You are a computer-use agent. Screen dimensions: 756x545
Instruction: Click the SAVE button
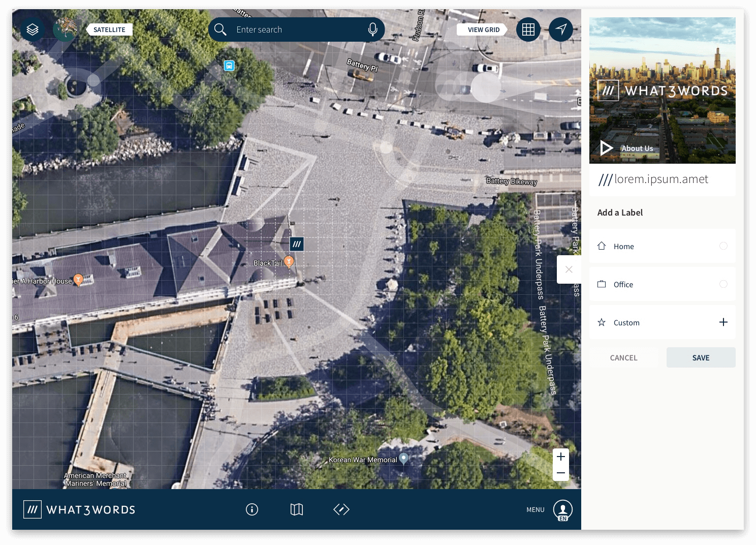tap(701, 357)
